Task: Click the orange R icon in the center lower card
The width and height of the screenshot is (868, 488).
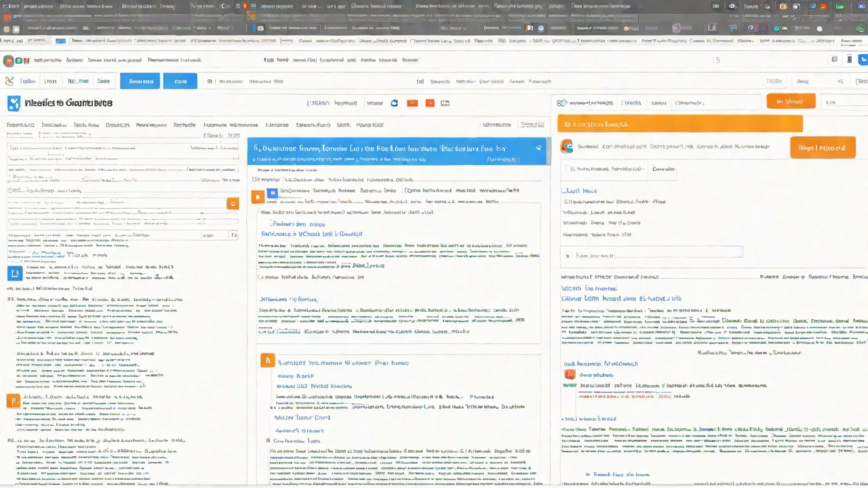Action: (x=267, y=361)
